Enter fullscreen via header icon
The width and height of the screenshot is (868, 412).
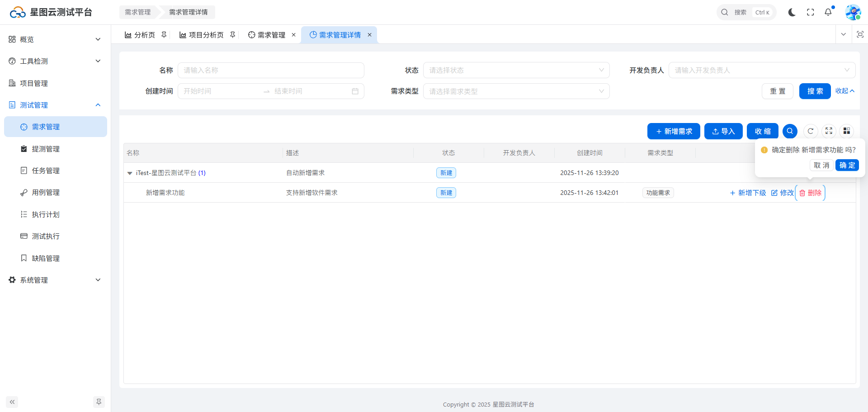810,12
